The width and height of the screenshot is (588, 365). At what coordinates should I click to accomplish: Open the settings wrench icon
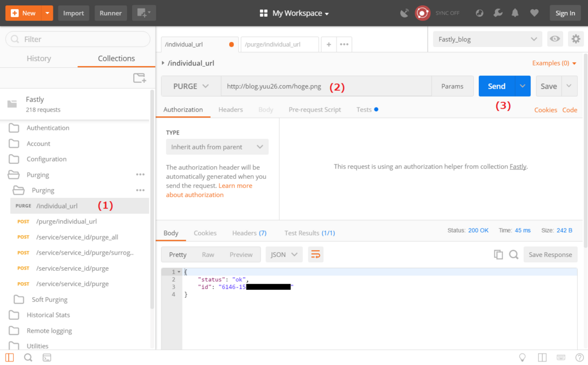[x=498, y=13]
